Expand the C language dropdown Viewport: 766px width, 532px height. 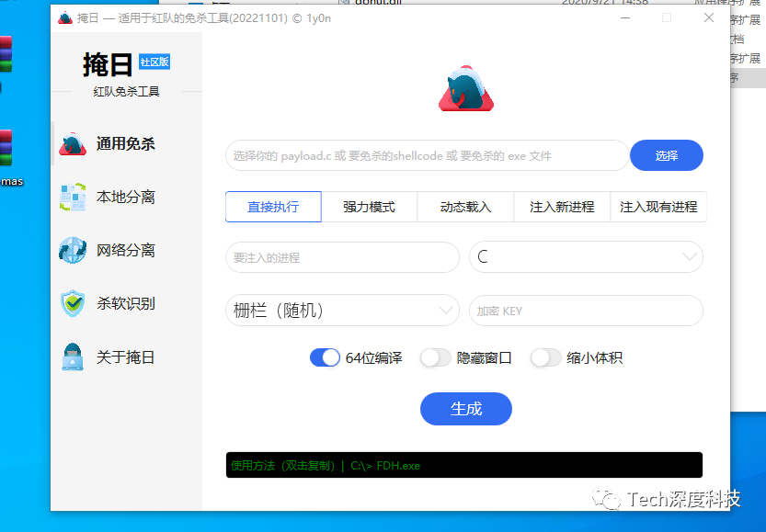tap(586, 256)
